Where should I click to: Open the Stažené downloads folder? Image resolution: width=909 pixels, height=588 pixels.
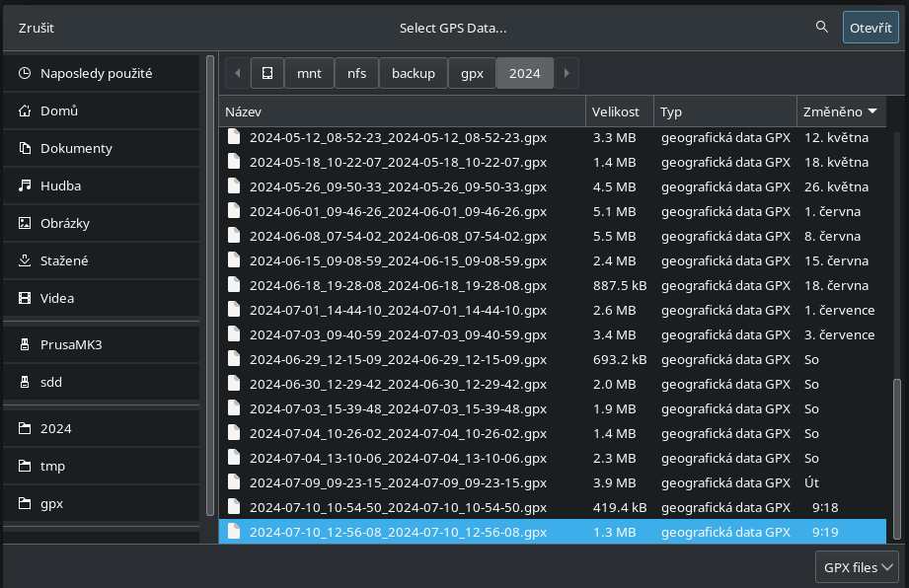pyautogui.click(x=64, y=260)
